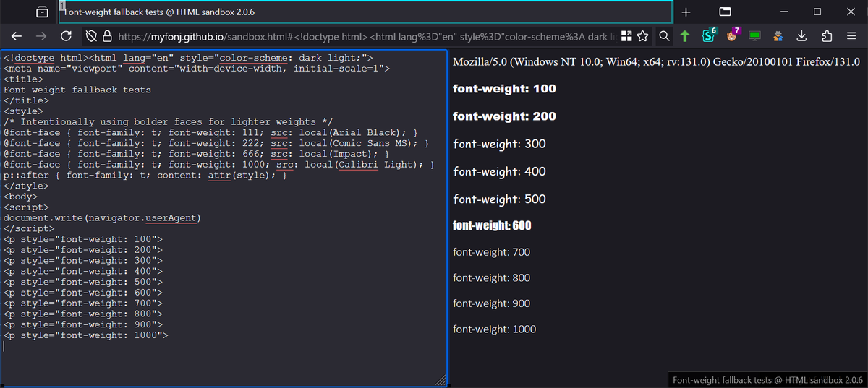Click 'document.write(navigator.userAgent)' code line
The height and width of the screenshot is (388, 868).
pyautogui.click(x=102, y=217)
